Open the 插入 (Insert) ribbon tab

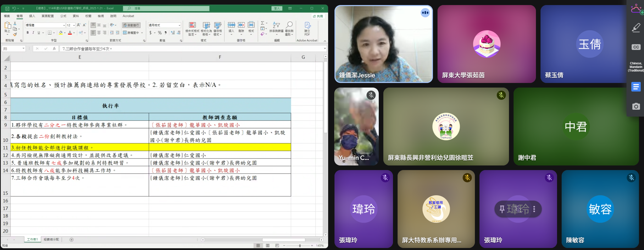pos(32,16)
